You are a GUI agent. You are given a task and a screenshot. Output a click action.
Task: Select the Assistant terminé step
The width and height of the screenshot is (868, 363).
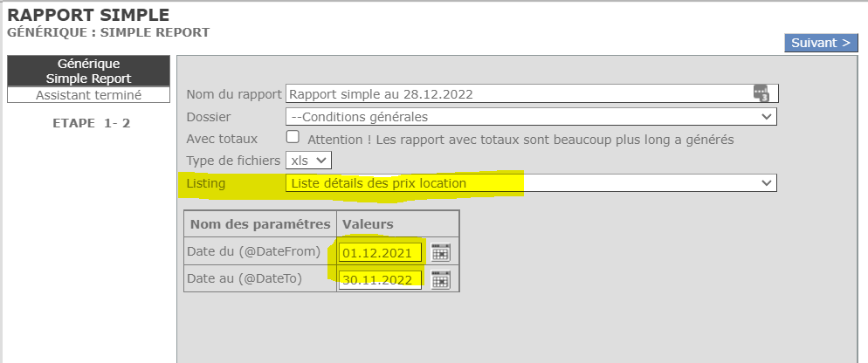(x=88, y=95)
